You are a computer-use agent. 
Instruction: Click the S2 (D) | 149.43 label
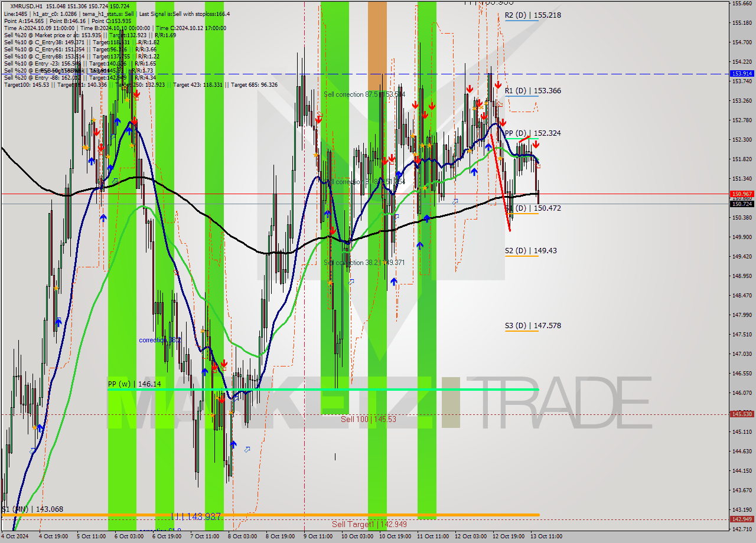point(531,251)
